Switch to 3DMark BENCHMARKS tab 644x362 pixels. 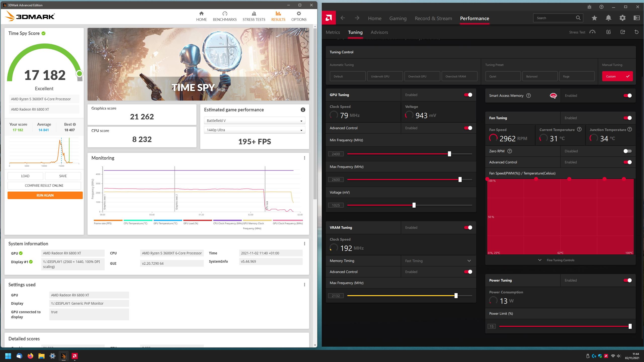[225, 16]
